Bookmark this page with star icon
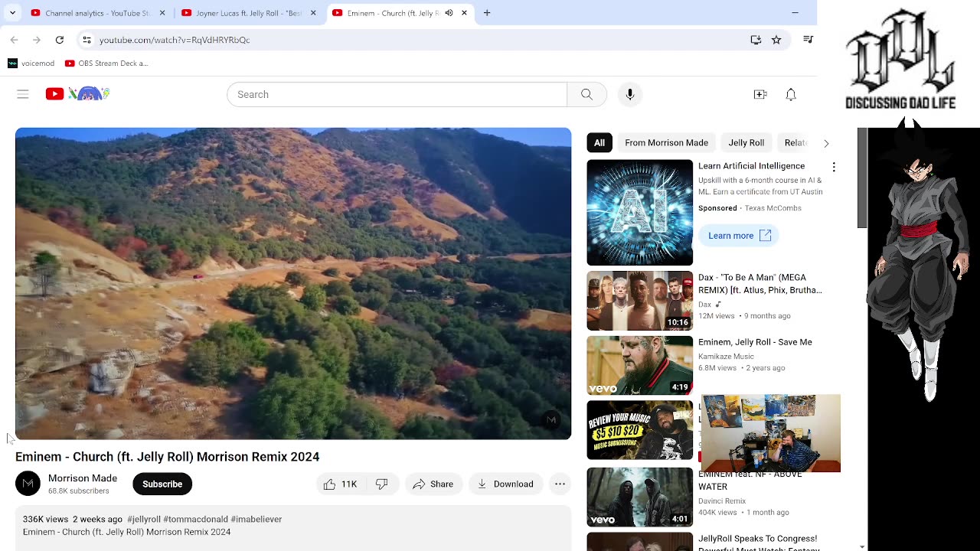 (x=776, y=40)
